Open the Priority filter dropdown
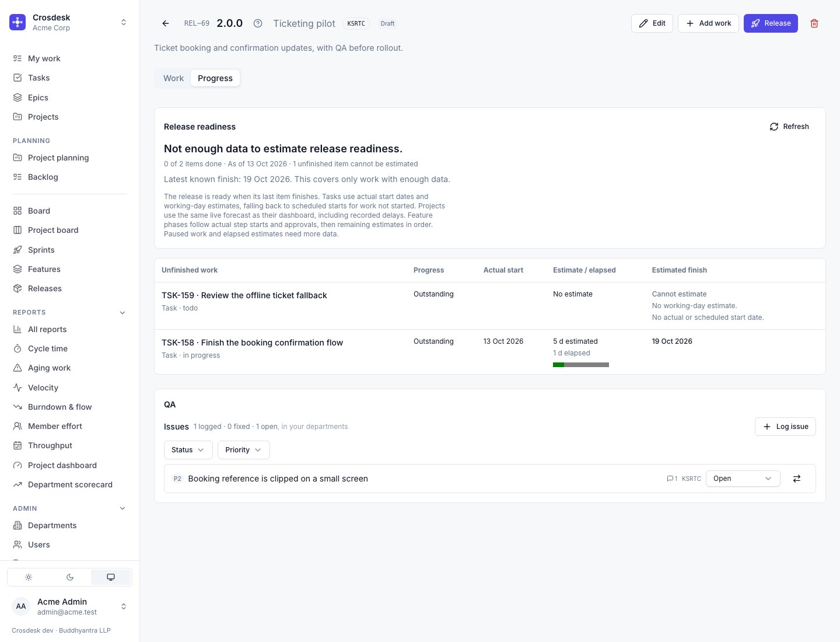 coord(244,450)
